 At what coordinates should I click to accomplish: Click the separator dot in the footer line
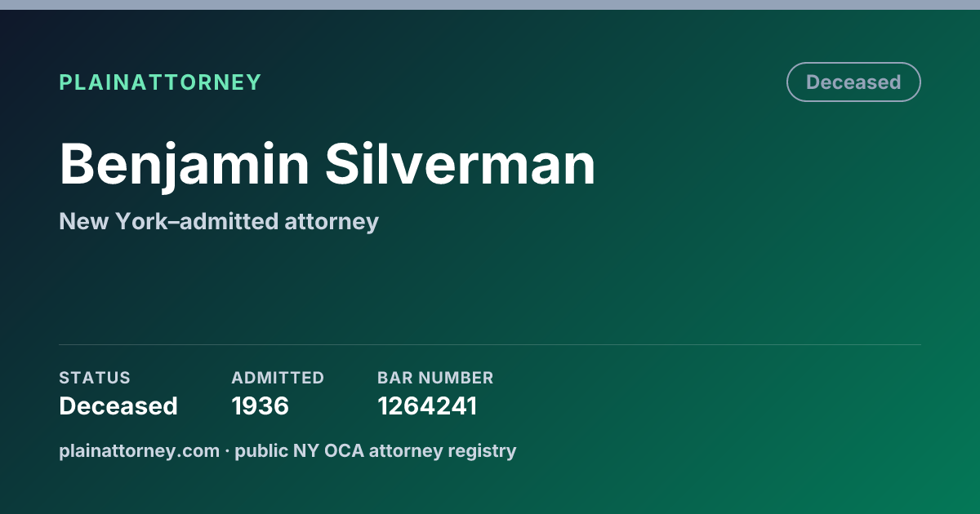click(x=227, y=451)
